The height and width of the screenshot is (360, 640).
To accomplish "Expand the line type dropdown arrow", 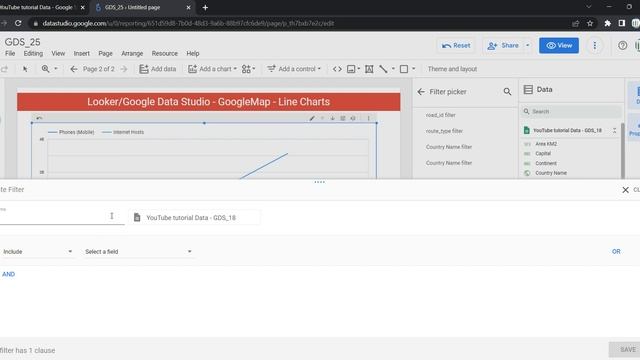I will pyautogui.click(x=393, y=69).
